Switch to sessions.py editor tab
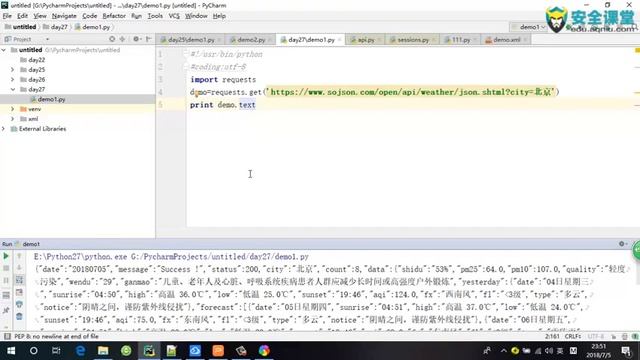The height and width of the screenshot is (360, 640). click(x=413, y=40)
